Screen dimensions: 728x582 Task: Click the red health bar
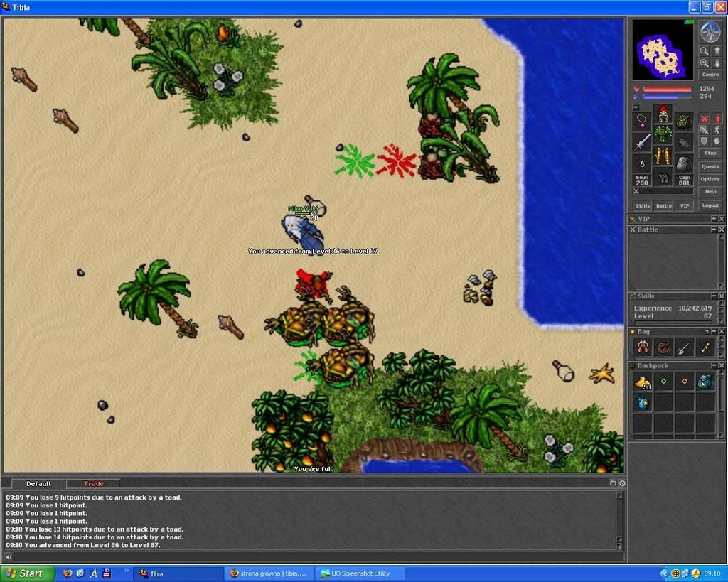pos(667,89)
